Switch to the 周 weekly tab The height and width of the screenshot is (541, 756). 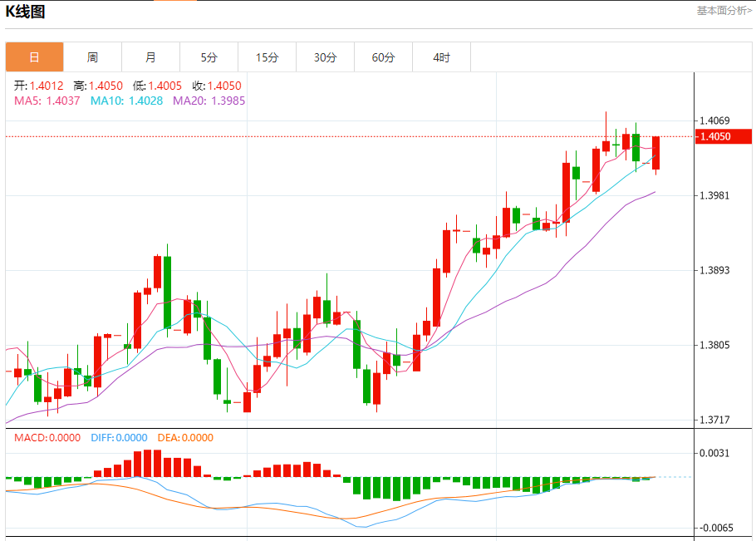click(92, 57)
